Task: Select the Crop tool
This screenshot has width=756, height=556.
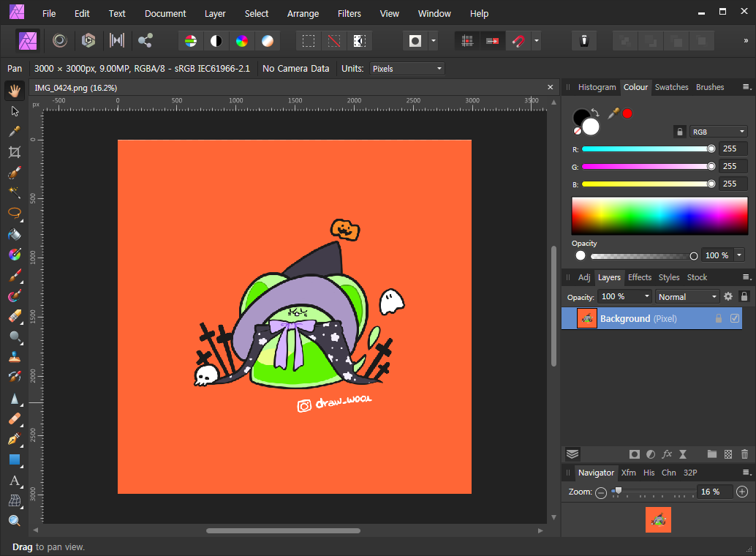Action: point(15,152)
